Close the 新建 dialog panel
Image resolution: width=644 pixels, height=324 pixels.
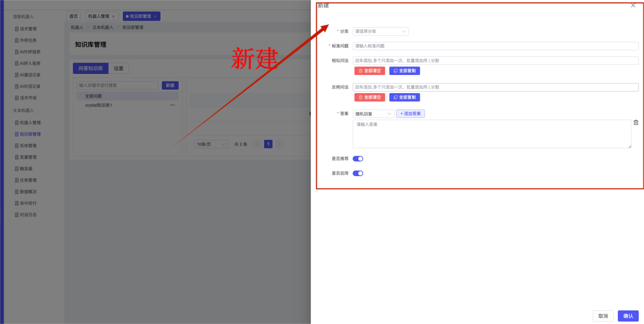coord(633,6)
